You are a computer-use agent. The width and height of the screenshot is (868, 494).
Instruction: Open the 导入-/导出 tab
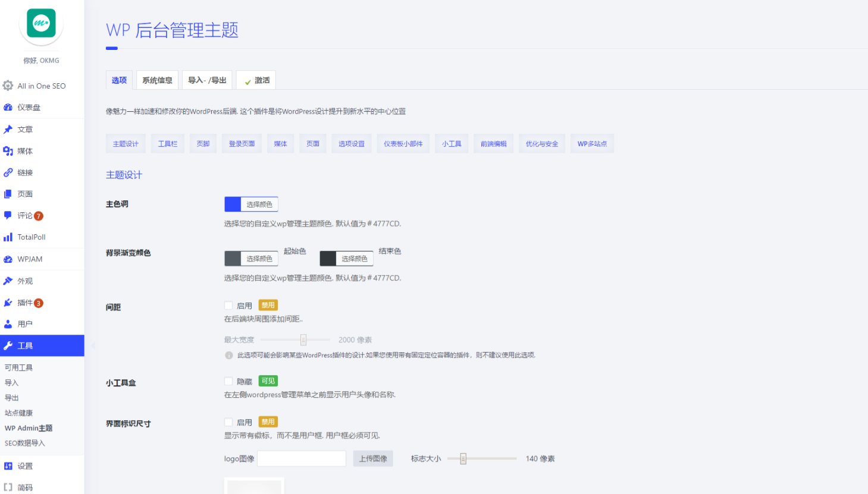point(206,80)
